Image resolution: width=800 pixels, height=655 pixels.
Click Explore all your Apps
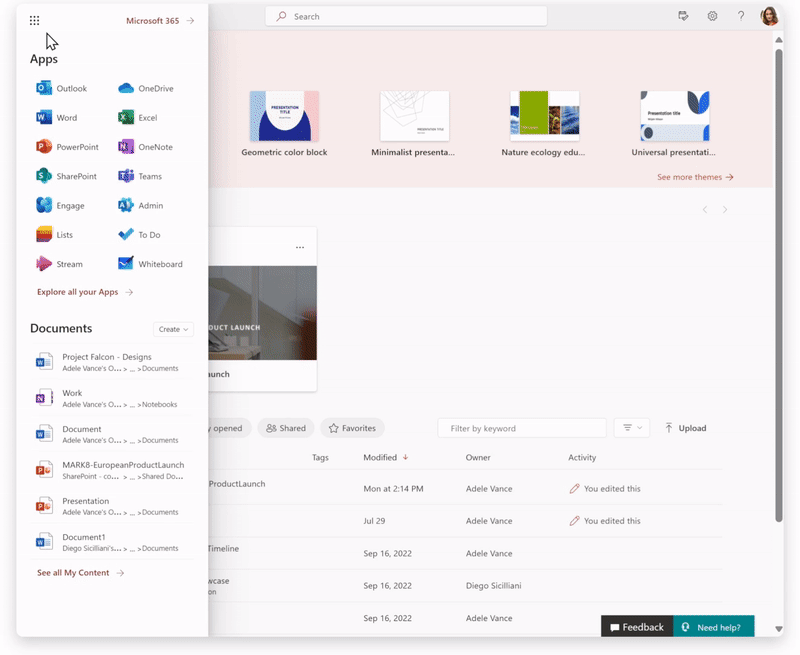[85, 292]
